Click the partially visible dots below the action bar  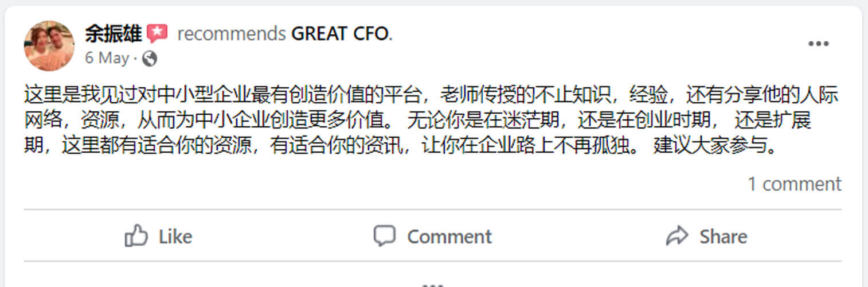433,284
